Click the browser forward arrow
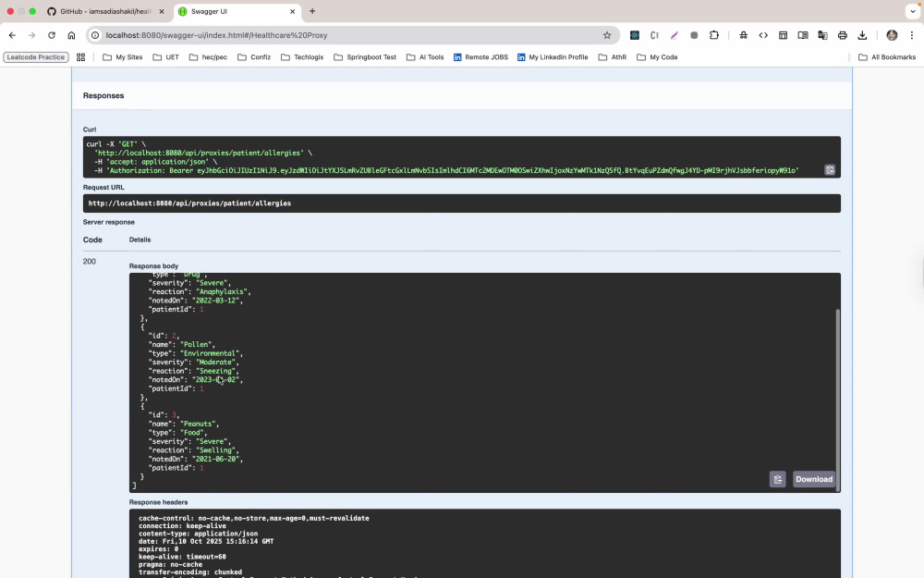The width and height of the screenshot is (924, 578). click(x=31, y=35)
